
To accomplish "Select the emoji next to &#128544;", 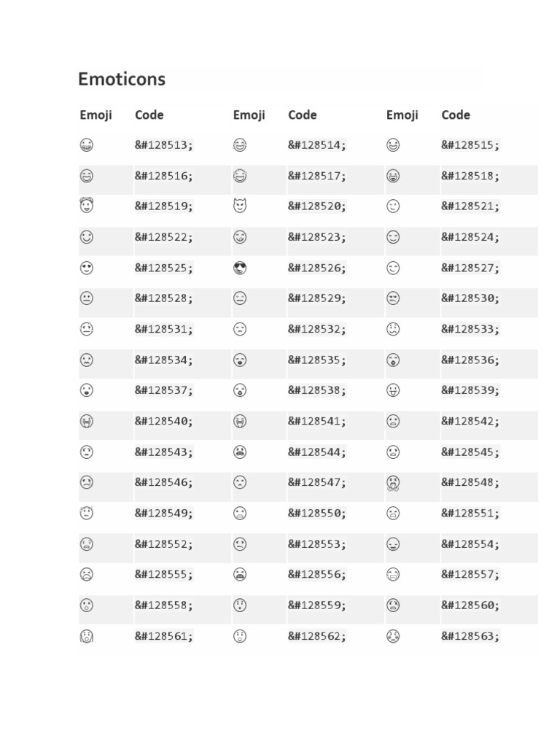I will 239,452.
